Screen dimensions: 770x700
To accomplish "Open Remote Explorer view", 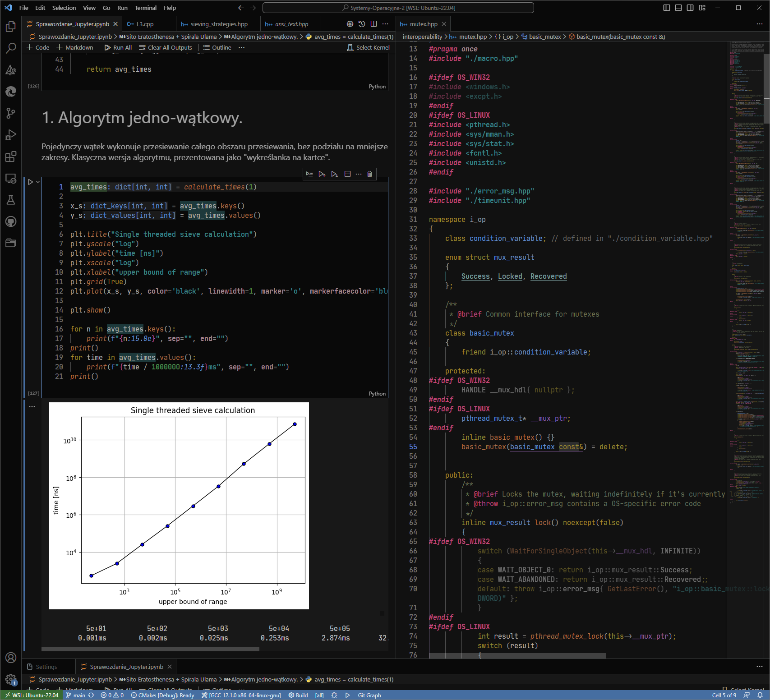I will point(11,178).
